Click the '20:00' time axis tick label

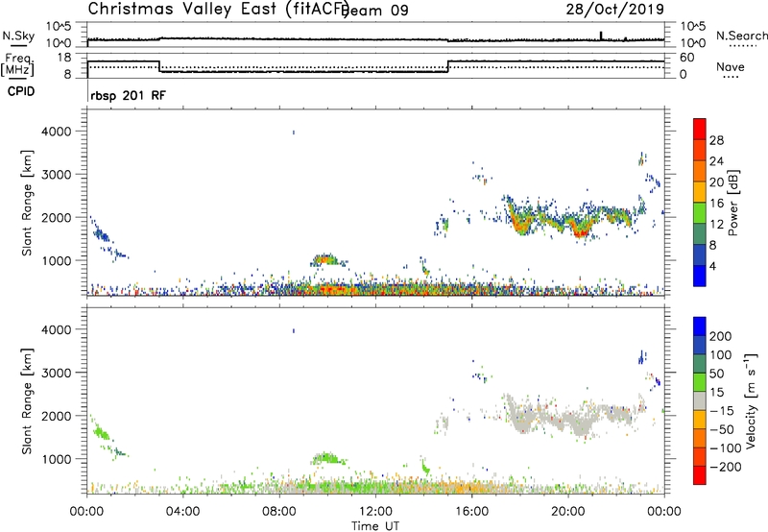coord(567,512)
